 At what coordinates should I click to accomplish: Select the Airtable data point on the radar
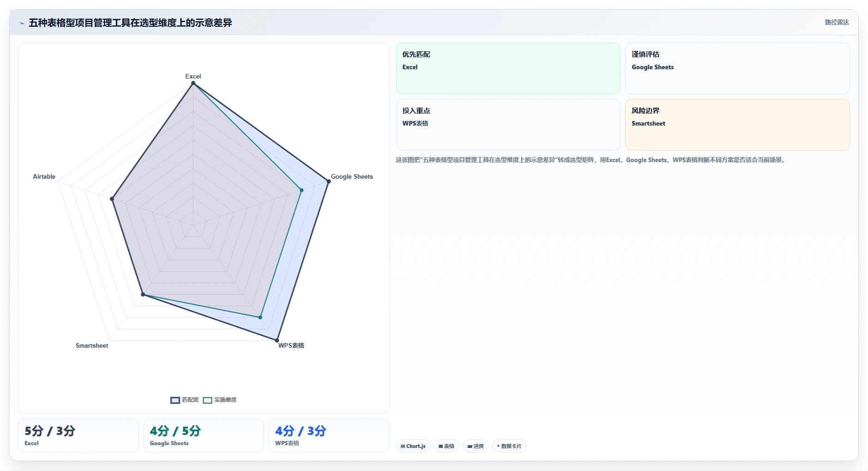click(x=112, y=199)
